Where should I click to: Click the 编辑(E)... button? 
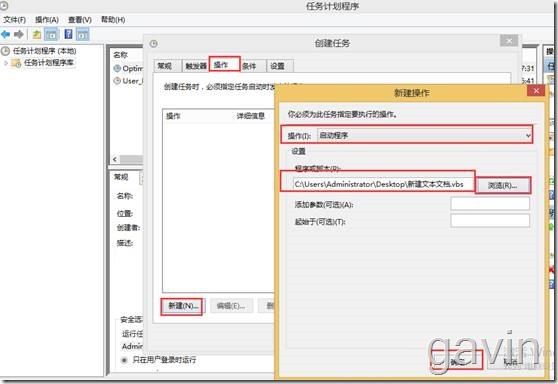tap(231, 306)
